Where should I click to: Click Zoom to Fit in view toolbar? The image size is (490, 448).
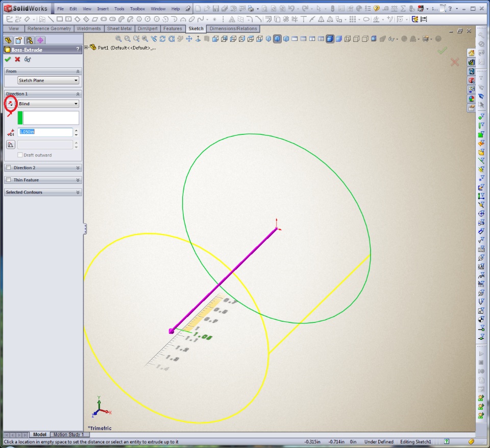118,39
